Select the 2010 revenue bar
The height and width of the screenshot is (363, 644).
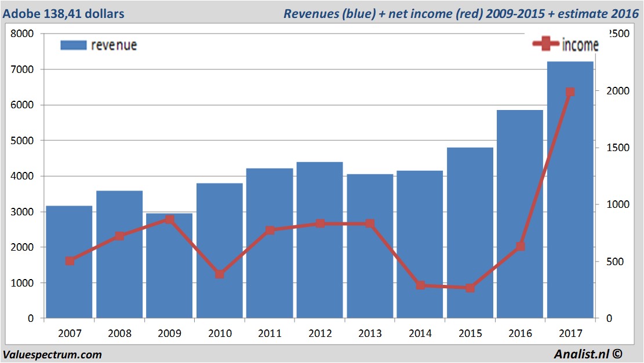click(x=220, y=251)
